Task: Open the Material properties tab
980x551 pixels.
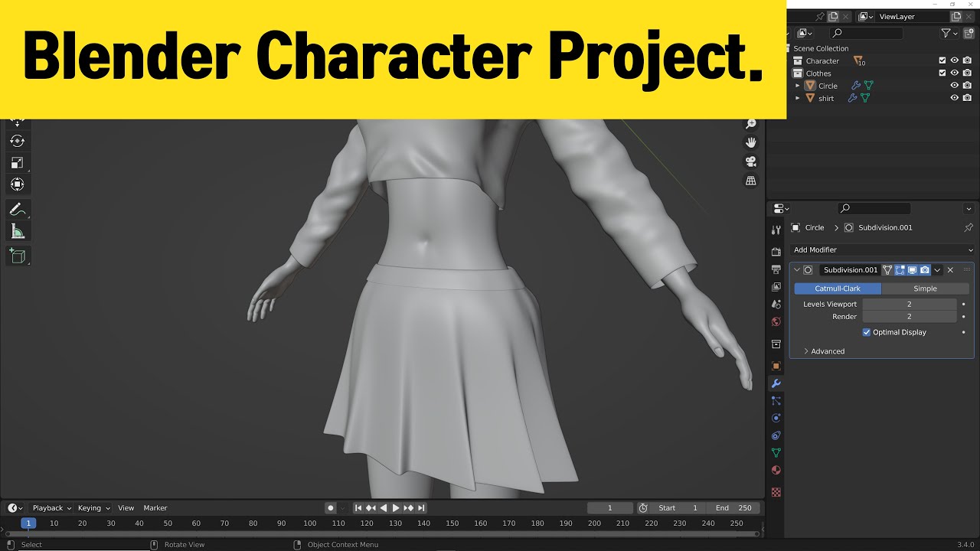Action: pos(776,470)
